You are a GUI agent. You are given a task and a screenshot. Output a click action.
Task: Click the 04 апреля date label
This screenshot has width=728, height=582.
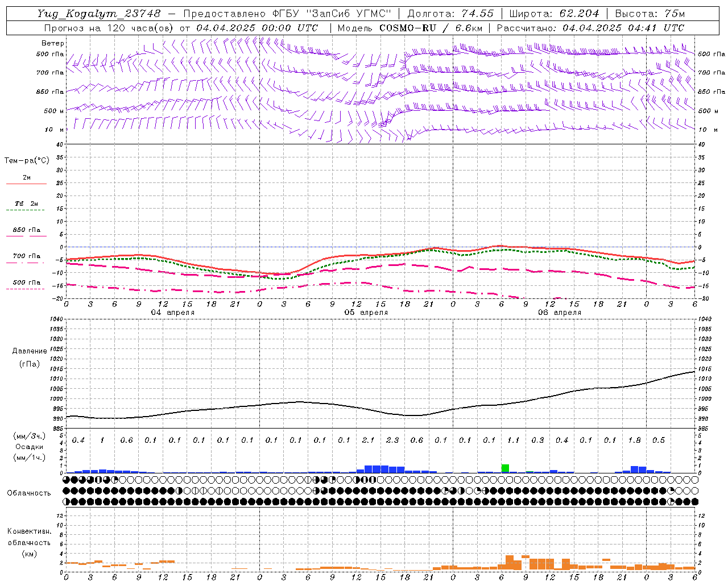click(173, 313)
